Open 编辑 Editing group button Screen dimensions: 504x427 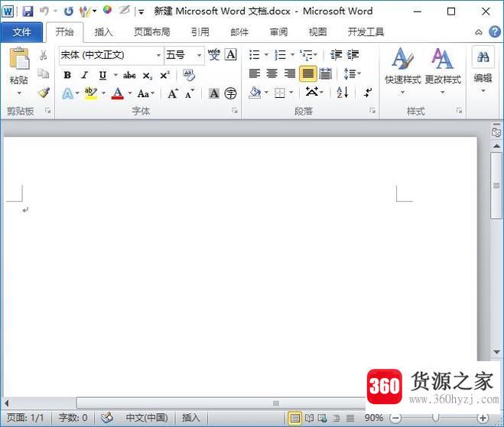[x=483, y=70]
